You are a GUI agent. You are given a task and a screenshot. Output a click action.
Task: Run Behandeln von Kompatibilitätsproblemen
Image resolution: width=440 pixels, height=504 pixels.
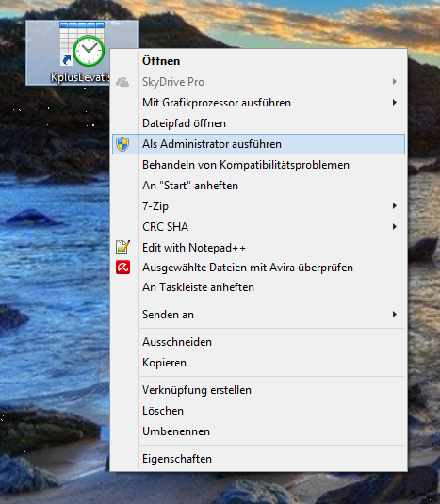(259, 165)
